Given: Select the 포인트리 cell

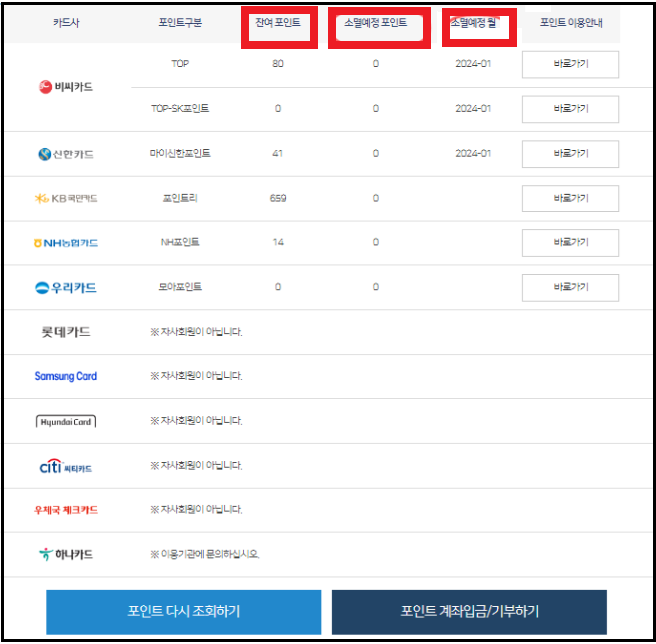Looking at the screenshot, I should [180, 198].
